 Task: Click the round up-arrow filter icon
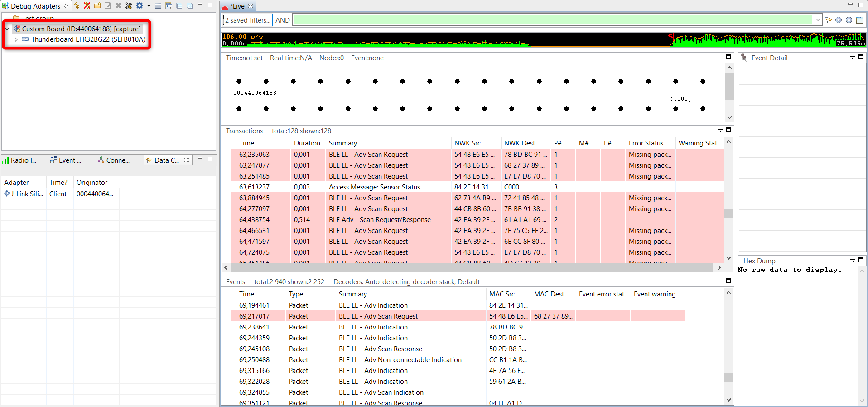click(x=849, y=20)
